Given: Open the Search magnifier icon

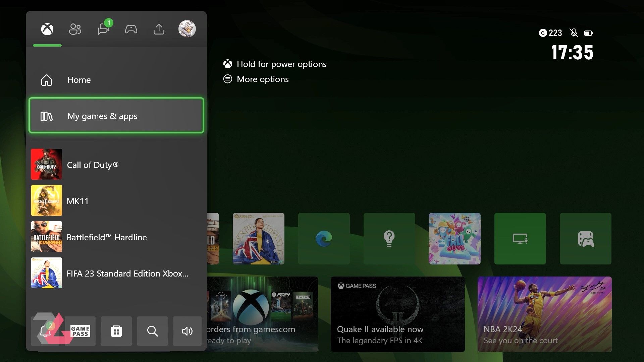Looking at the screenshot, I should pos(152,331).
